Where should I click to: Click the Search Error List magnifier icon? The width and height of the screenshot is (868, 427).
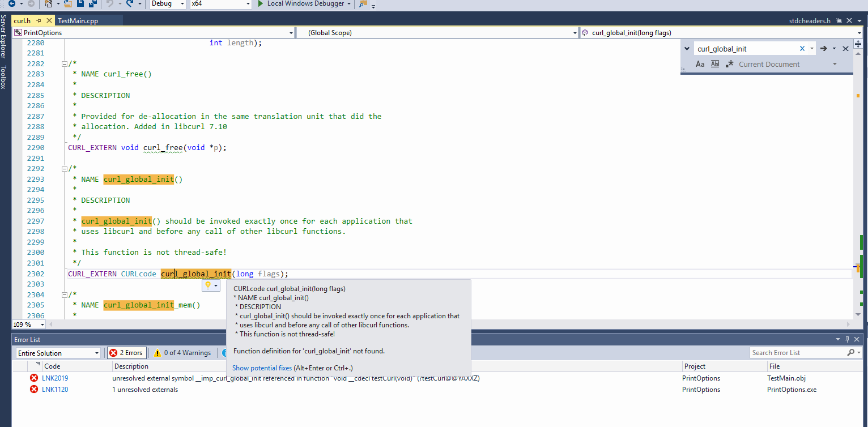point(851,353)
